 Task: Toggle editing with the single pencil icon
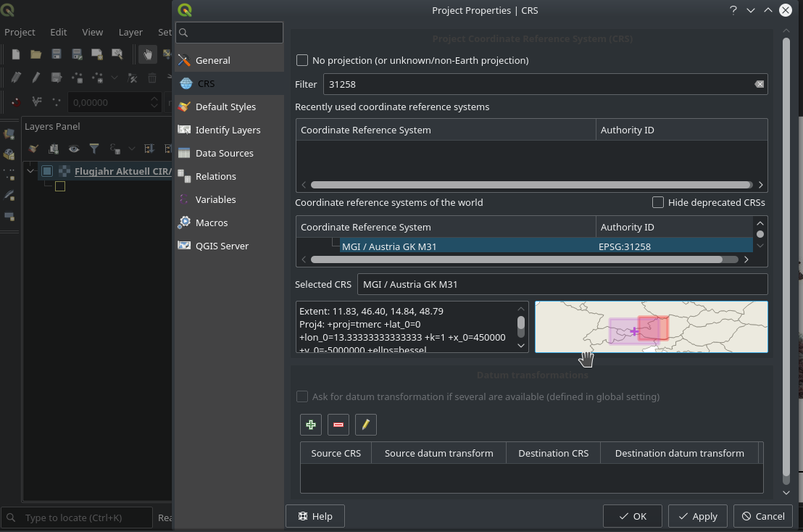(x=36, y=78)
